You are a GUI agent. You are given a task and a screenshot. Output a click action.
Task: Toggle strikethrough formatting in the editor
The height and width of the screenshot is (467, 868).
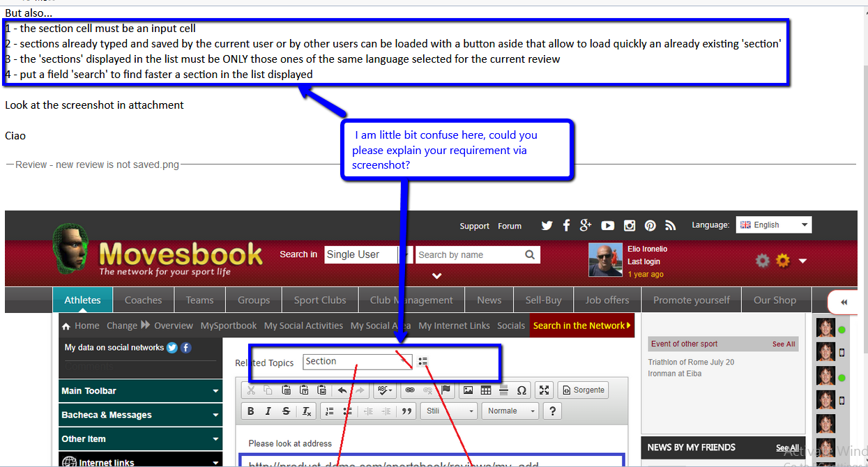click(286, 411)
